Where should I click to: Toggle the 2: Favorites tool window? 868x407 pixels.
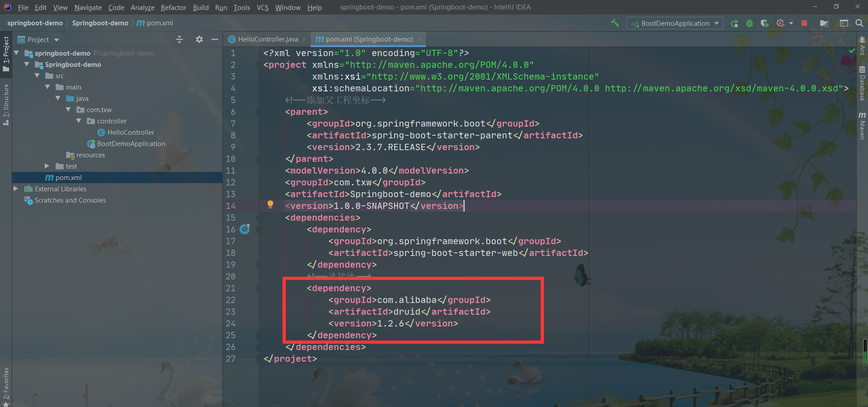click(6, 387)
